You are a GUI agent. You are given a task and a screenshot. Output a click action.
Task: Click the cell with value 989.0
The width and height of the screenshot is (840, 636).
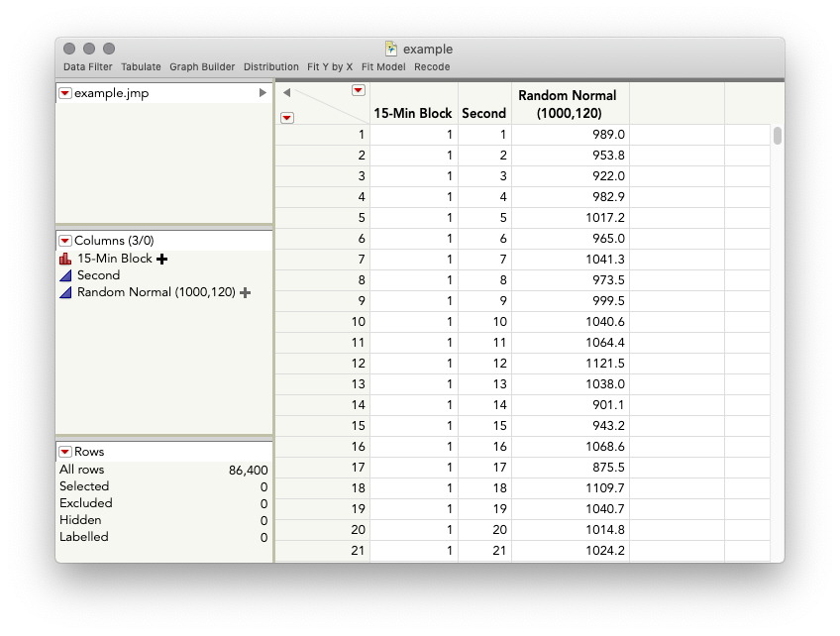coord(571,135)
